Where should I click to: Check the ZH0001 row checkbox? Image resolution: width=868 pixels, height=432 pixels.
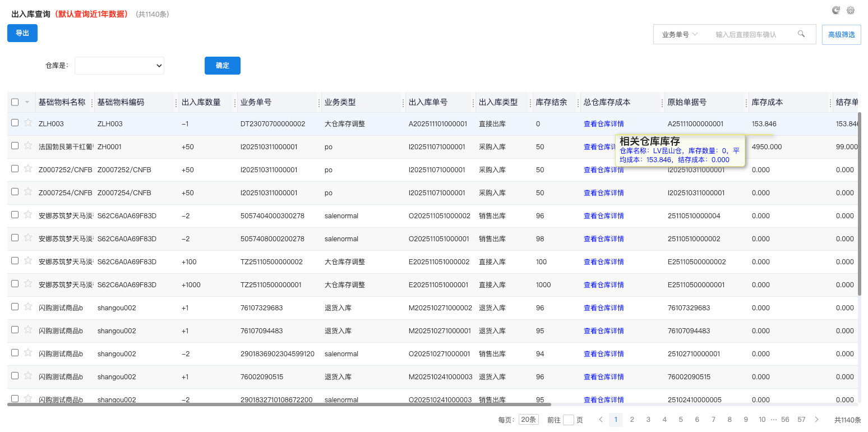15,146
